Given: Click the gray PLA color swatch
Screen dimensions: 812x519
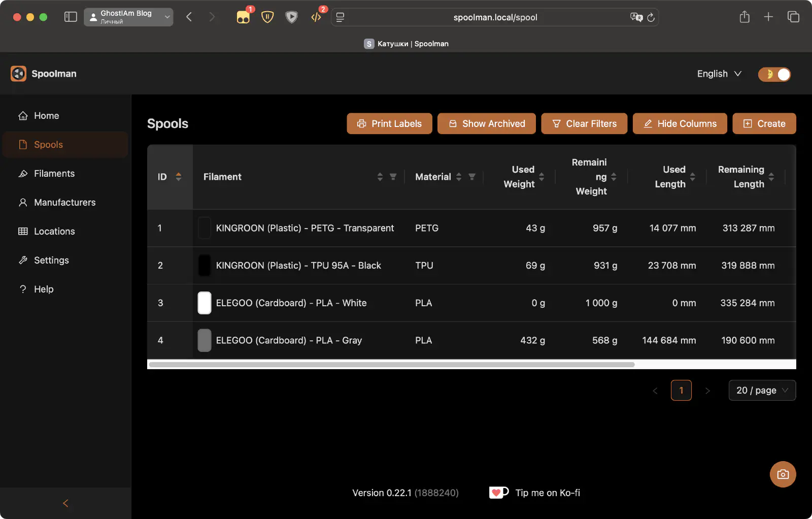Looking at the screenshot, I should [204, 340].
